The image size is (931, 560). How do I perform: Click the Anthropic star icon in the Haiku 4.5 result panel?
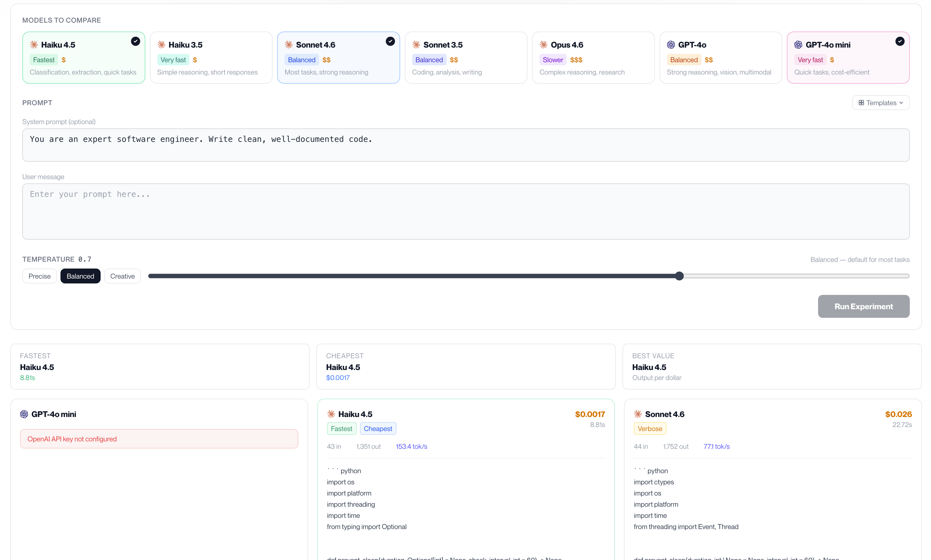pyautogui.click(x=331, y=414)
